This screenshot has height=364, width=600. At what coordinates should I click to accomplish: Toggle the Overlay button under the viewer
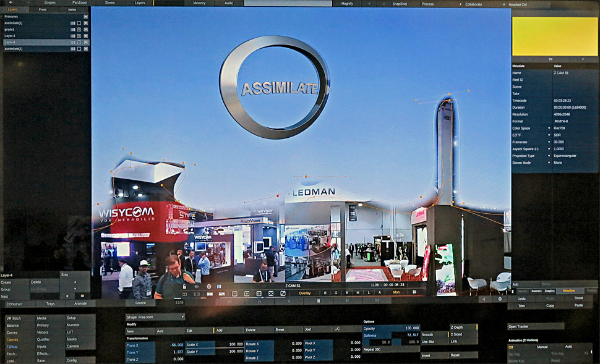pos(304,294)
